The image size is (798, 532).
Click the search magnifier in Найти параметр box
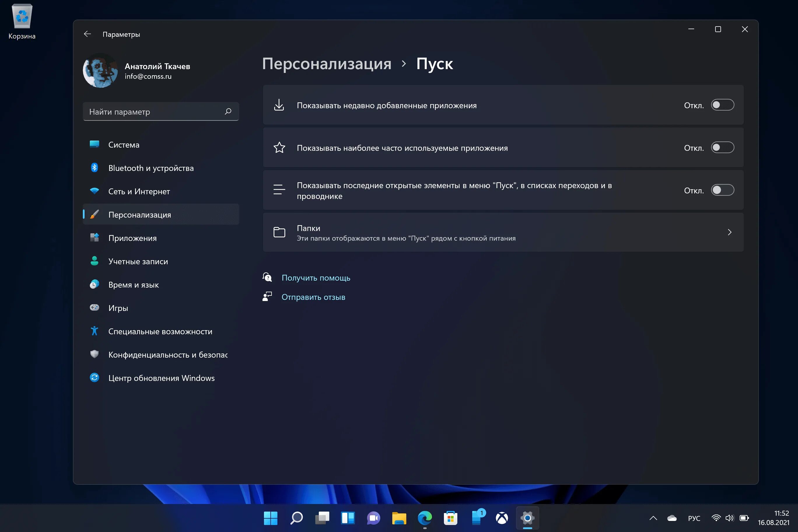point(228,111)
